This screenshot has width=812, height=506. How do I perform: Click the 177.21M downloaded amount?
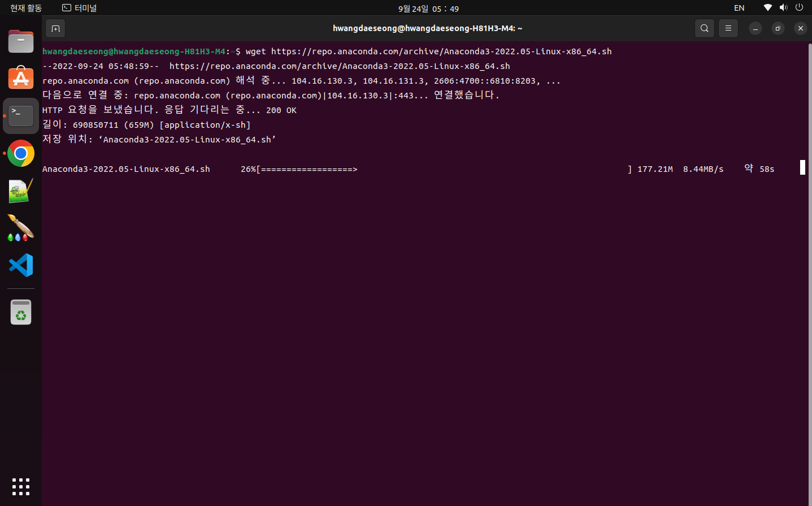point(655,169)
